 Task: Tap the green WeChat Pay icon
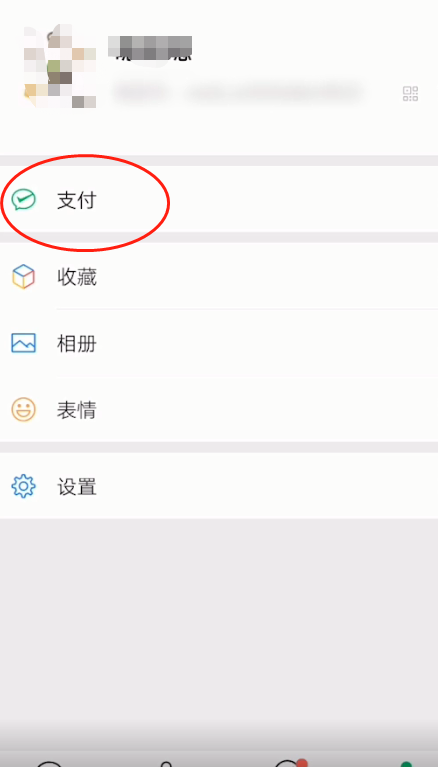pyautogui.click(x=23, y=200)
